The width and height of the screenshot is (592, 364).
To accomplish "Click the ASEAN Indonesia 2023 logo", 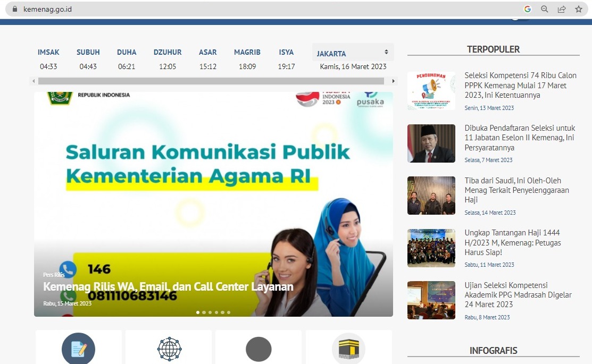I will tap(323, 99).
